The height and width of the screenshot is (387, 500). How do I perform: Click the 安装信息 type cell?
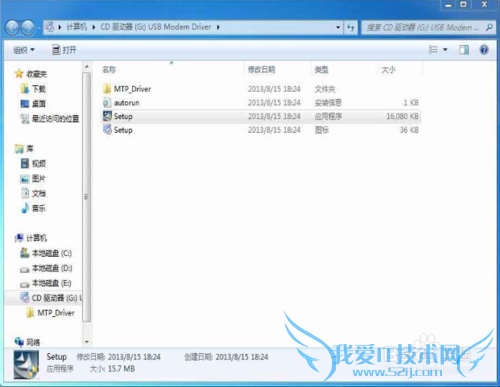click(x=328, y=103)
